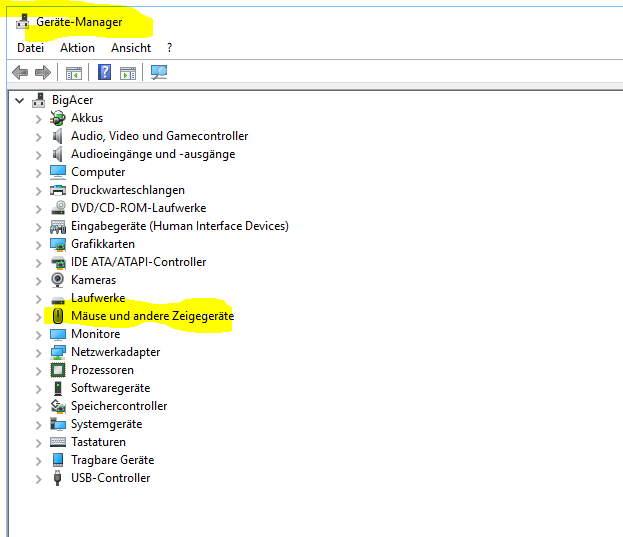Click the speaker icon for Audio, Video und Gamecontroller
623x537 pixels.
point(58,136)
